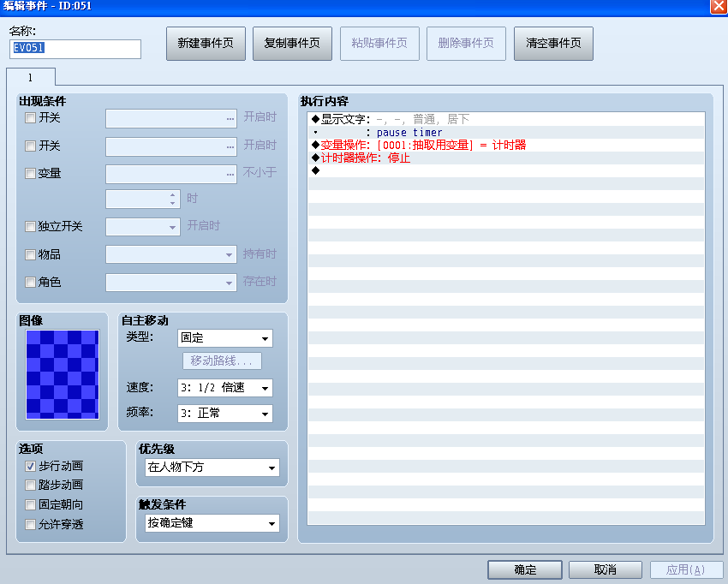
Task: Open the 触发条件 dropdown showing 按确定键
Action: coord(212,523)
